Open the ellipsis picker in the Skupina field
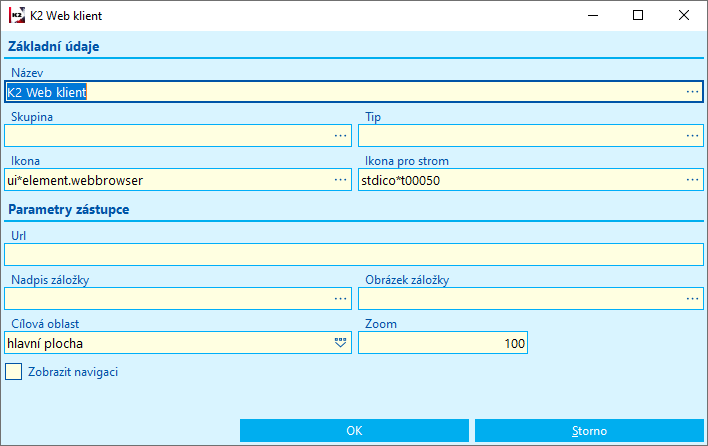The height and width of the screenshot is (446, 708). [340, 135]
